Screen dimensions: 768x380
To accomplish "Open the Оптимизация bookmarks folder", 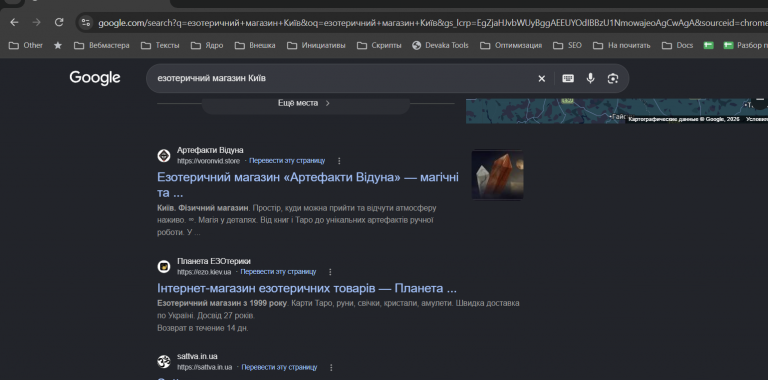I will [x=511, y=46].
